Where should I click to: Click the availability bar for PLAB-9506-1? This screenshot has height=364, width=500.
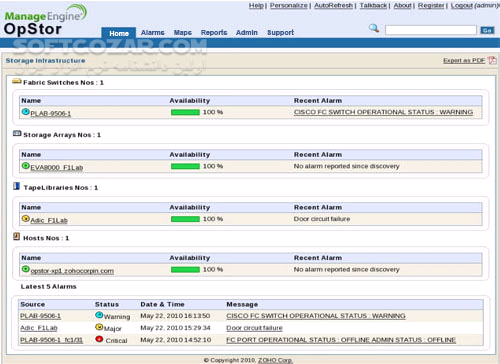(185, 112)
